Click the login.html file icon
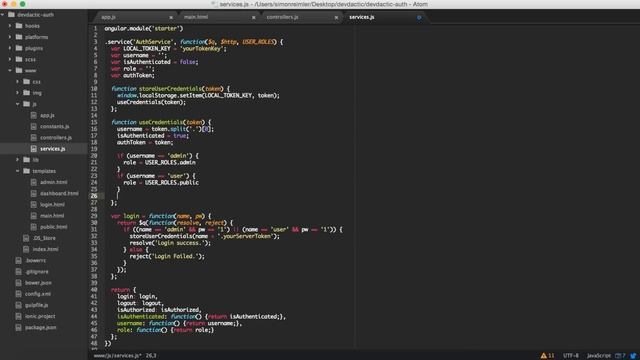Image resolution: width=640 pixels, height=360 pixels. coord(33,204)
